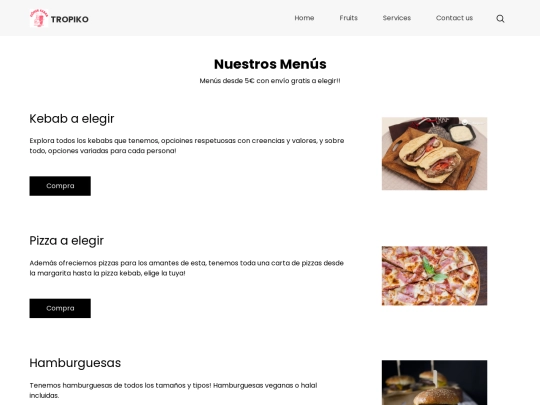Click the pizza description paragraph
540x405 pixels.
coord(186,268)
